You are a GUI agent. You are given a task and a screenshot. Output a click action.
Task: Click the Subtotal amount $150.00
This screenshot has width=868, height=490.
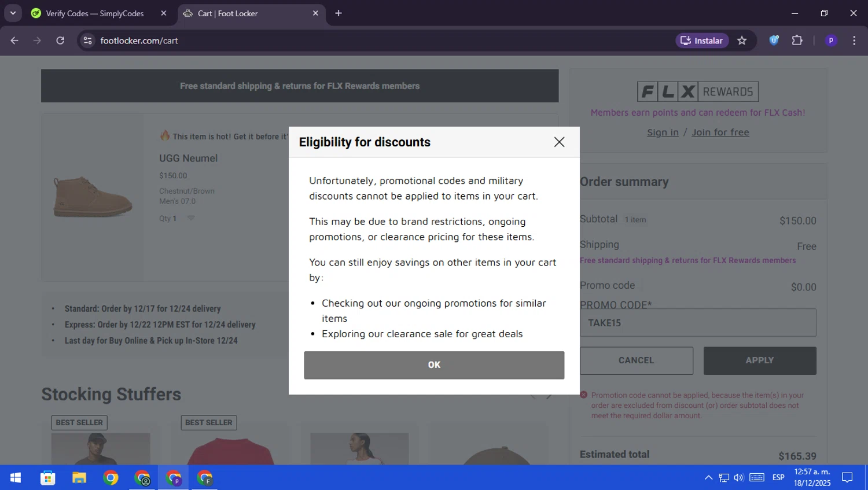[798, 221]
